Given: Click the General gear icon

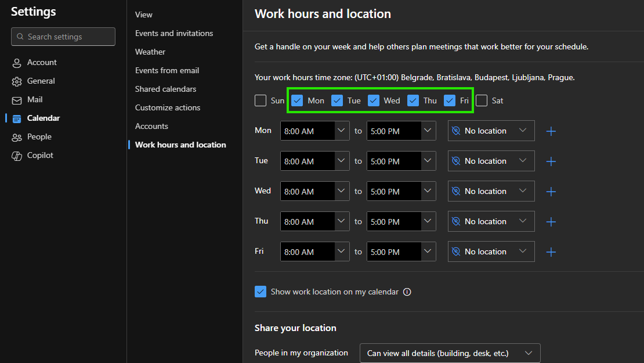Looking at the screenshot, I should (17, 81).
